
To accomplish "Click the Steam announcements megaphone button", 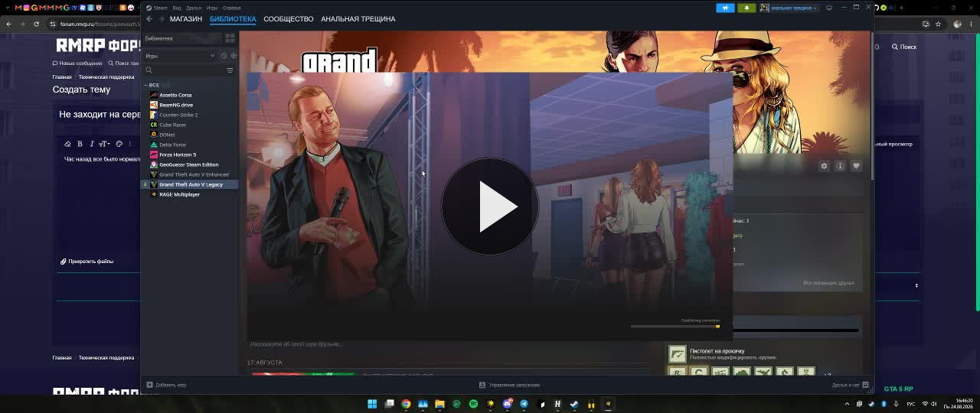I will click(x=725, y=8).
